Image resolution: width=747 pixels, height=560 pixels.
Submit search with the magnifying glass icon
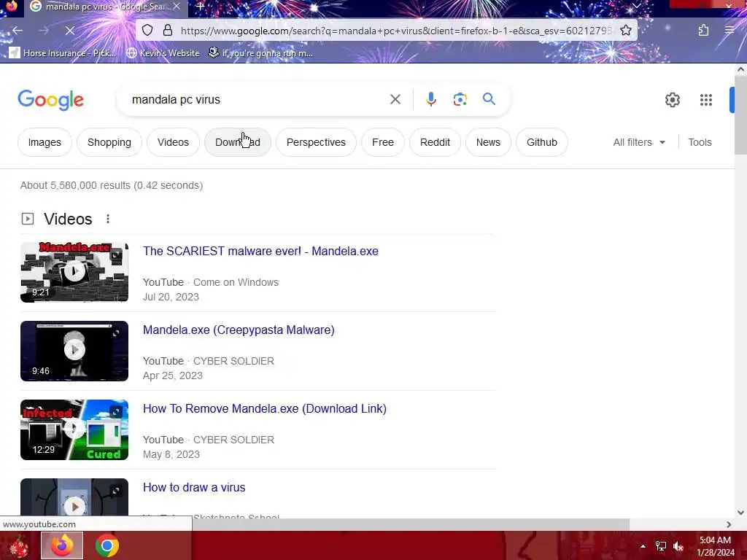click(x=489, y=99)
